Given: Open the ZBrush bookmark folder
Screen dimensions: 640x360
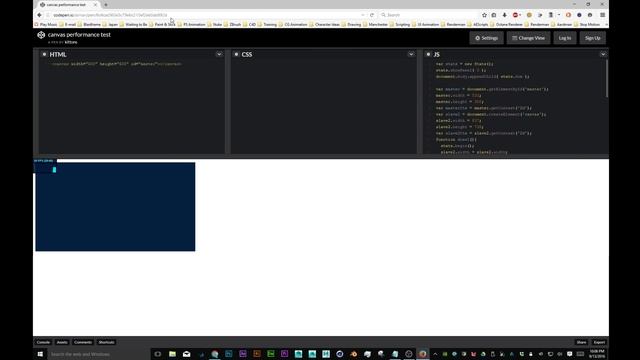Looking at the screenshot, I should pos(232,24).
